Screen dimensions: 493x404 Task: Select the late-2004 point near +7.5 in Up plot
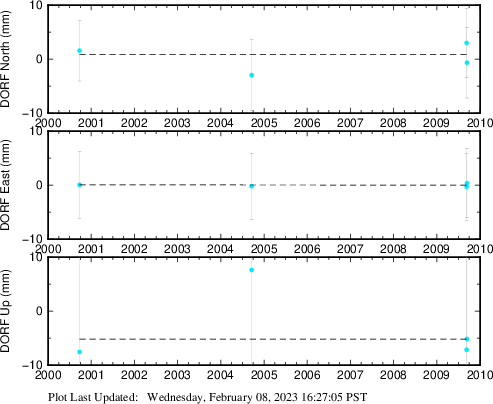click(x=252, y=270)
